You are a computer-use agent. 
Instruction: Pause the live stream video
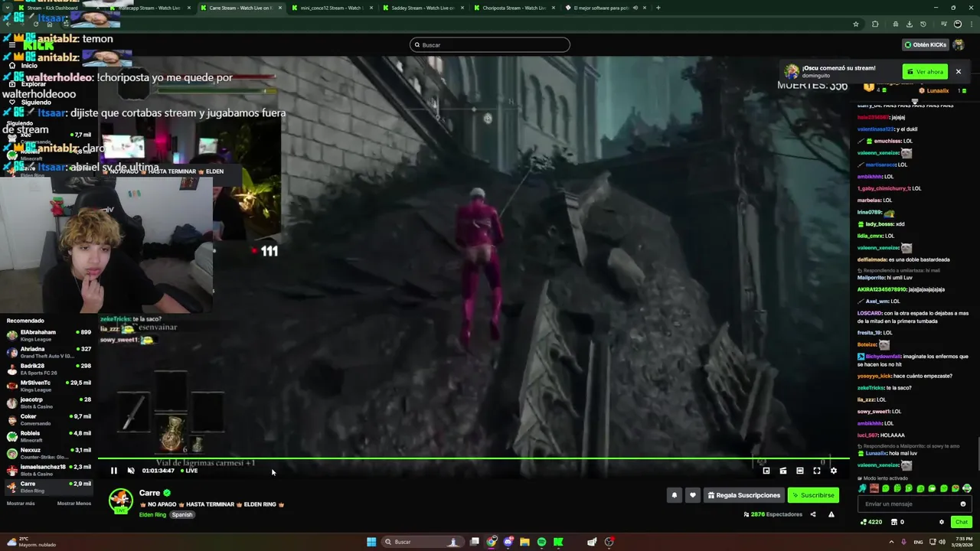[114, 471]
